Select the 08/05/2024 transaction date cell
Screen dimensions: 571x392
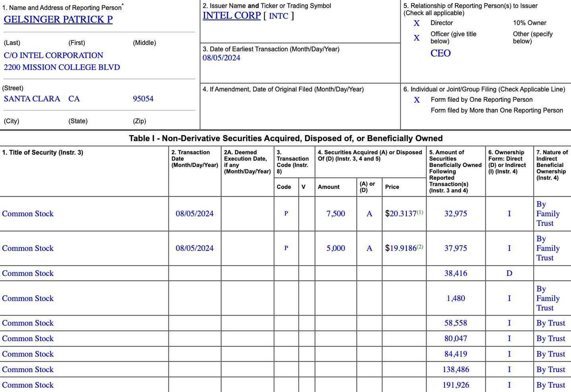pyautogui.click(x=194, y=214)
